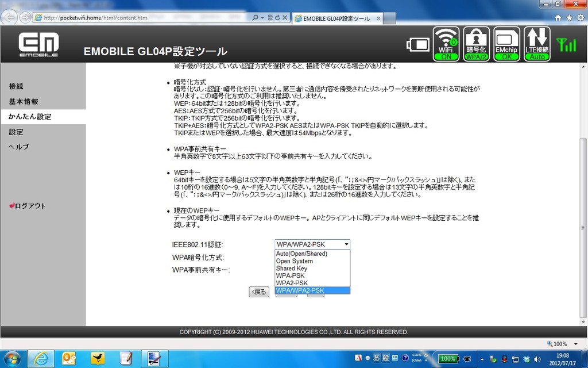588x368 pixels.
Task: Select Shared Key option
Action: pos(312,269)
